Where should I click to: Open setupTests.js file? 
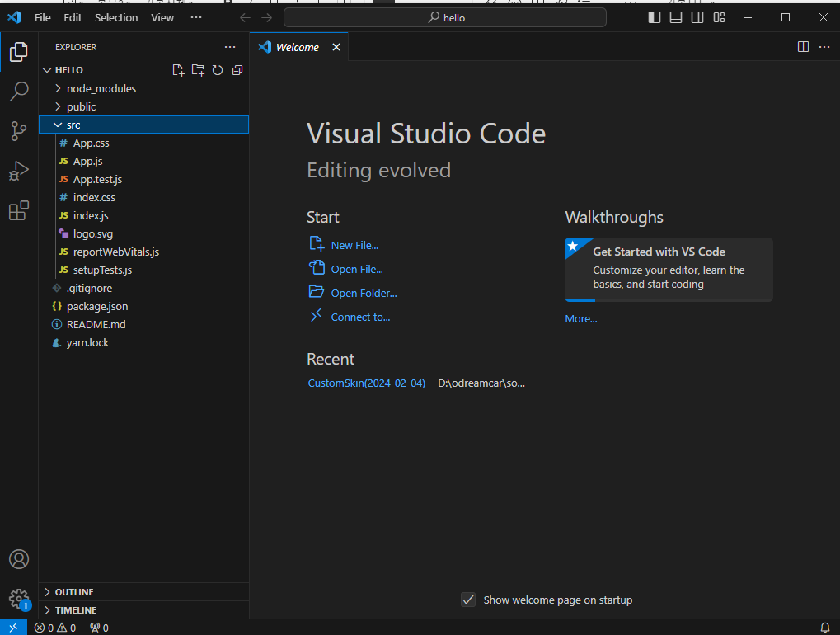pyautogui.click(x=143, y=270)
